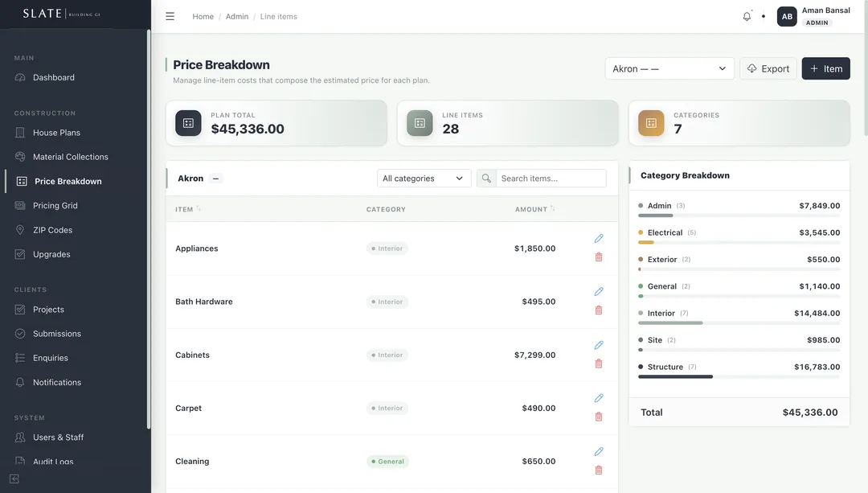The height and width of the screenshot is (493, 868).
Task: Click the ZIP Codes pin icon
Action: 20,230
